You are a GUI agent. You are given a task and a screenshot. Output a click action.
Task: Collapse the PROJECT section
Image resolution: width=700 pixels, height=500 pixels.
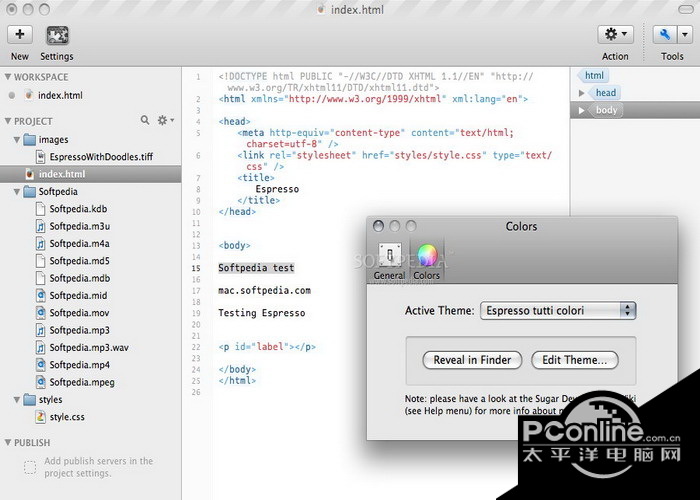coord(8,121)
